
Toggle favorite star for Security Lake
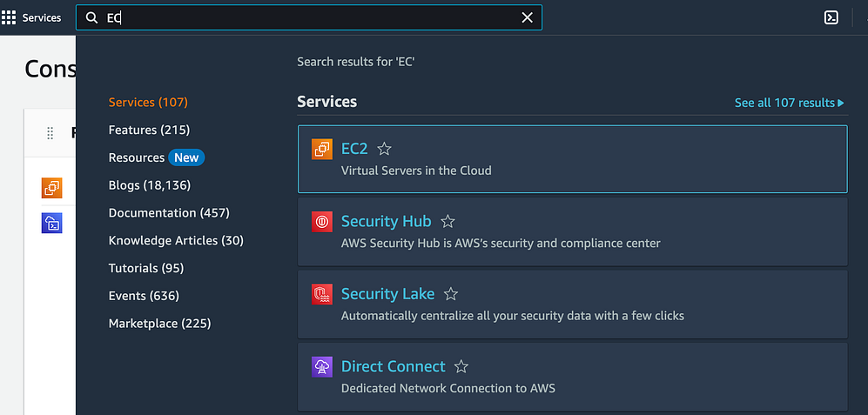[450, 294]
